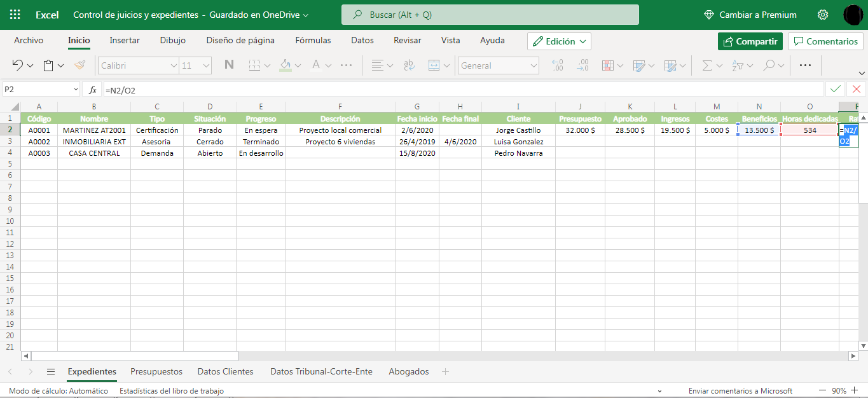Viewport: 868px width, 398px height.
Task: Cancel formula with red X
Action: (x=857, y=90)
